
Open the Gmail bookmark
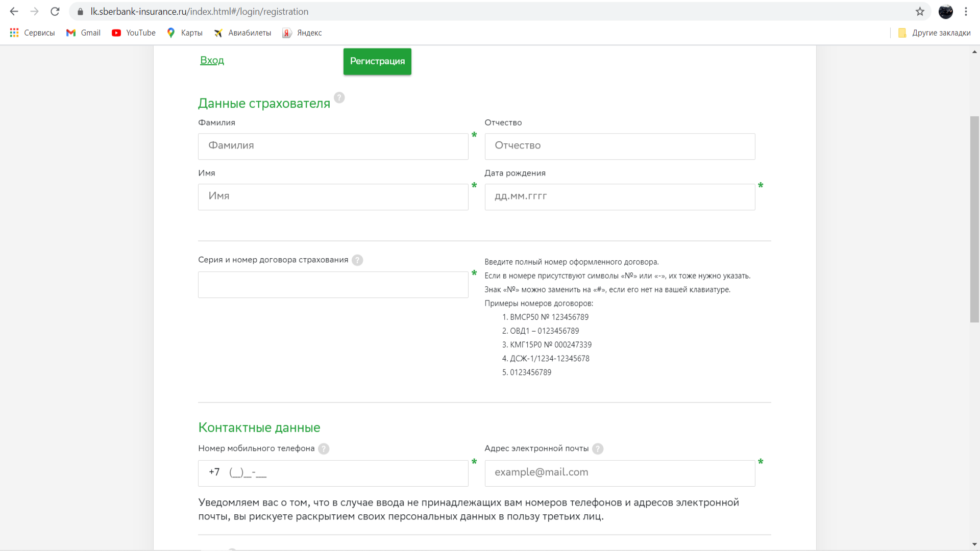[x=83, y=33]
